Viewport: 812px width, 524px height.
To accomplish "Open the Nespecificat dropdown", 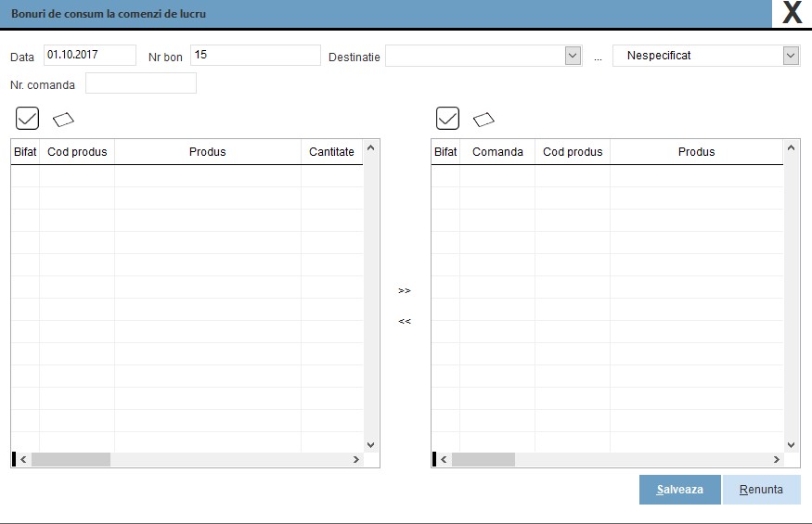I will pos(791,56).
